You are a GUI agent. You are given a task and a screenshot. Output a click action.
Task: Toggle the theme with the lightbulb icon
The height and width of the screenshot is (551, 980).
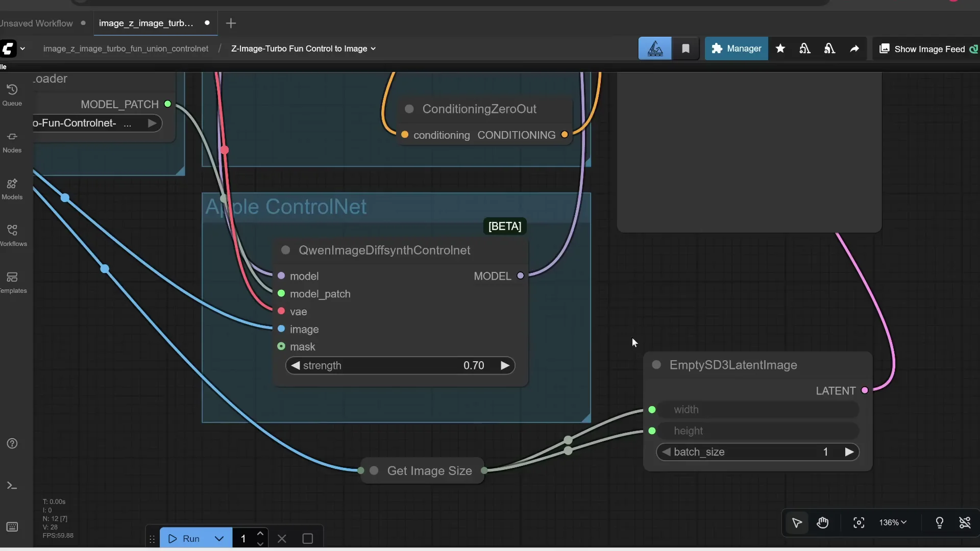pos(940,522)
